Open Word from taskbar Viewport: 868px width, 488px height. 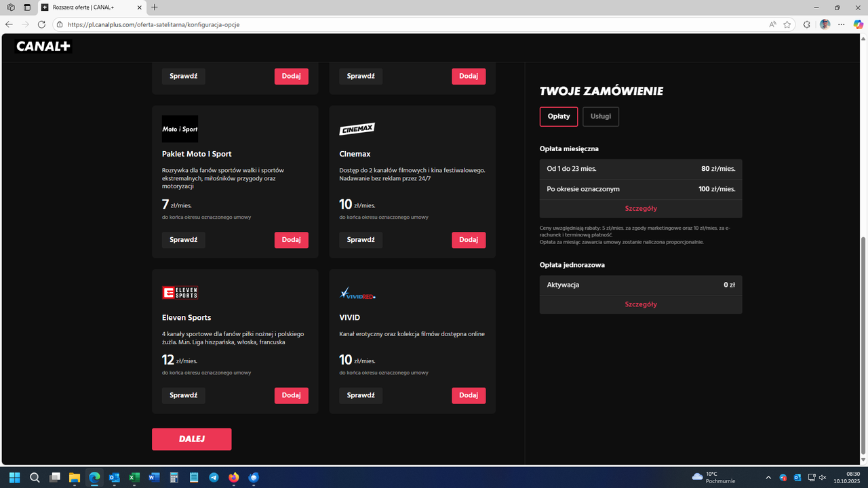(154, 477)
